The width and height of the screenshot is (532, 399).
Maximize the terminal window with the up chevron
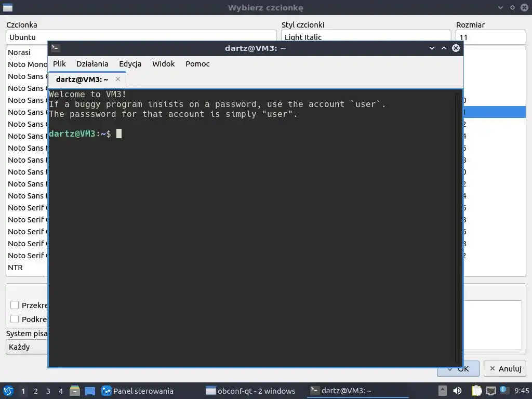(x=444, y=48)
